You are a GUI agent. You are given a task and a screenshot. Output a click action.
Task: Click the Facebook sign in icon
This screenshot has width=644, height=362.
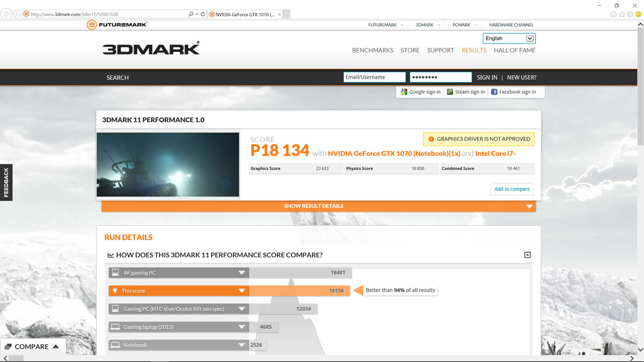point(494,92)
